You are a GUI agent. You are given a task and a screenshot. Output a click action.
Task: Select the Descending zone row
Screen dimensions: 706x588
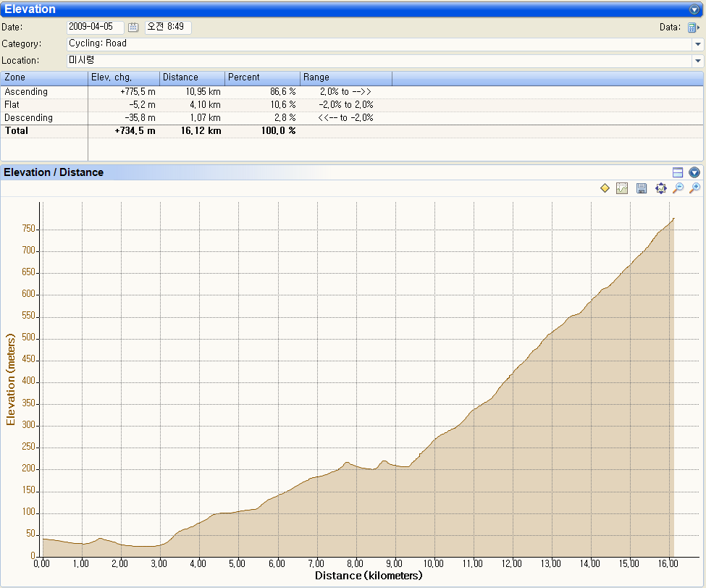pos(29,118)
